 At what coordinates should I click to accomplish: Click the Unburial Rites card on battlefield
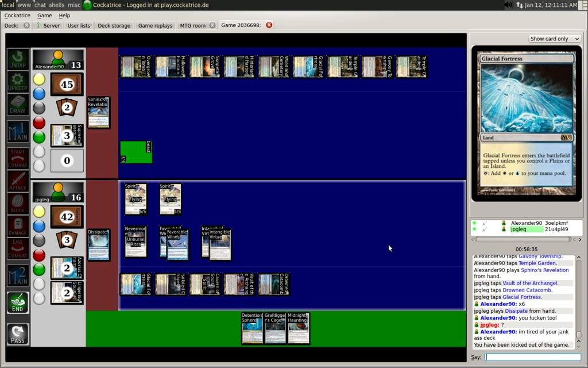pos(136,241)
